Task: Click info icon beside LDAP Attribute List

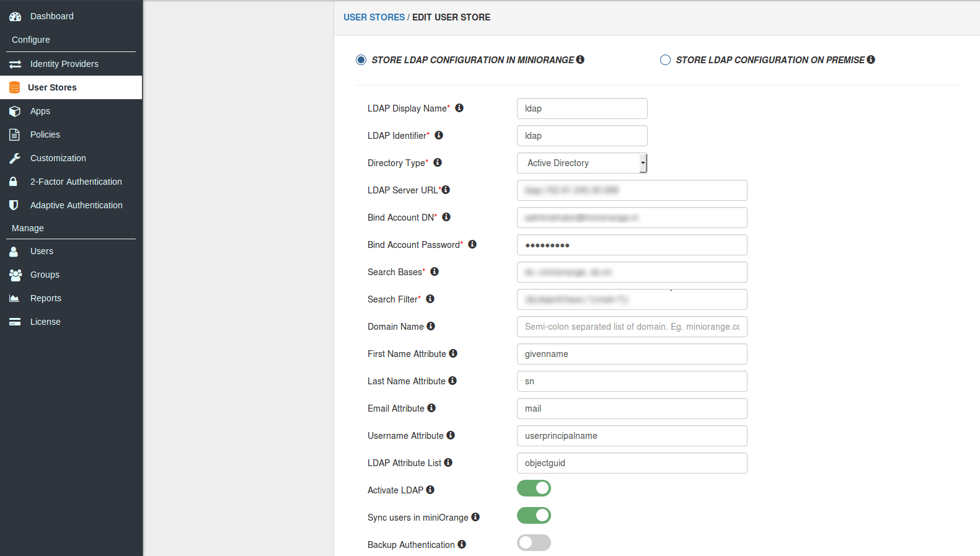Action: point(448,462)
